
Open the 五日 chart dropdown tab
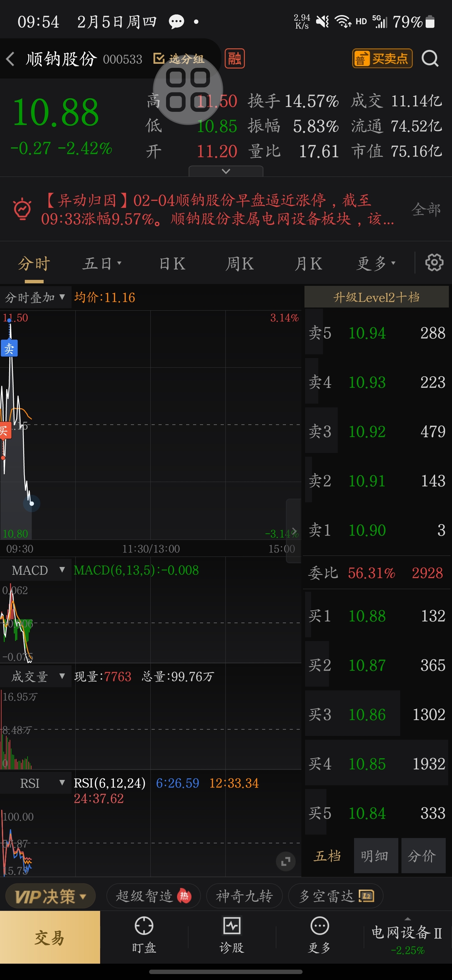[101, 264]
